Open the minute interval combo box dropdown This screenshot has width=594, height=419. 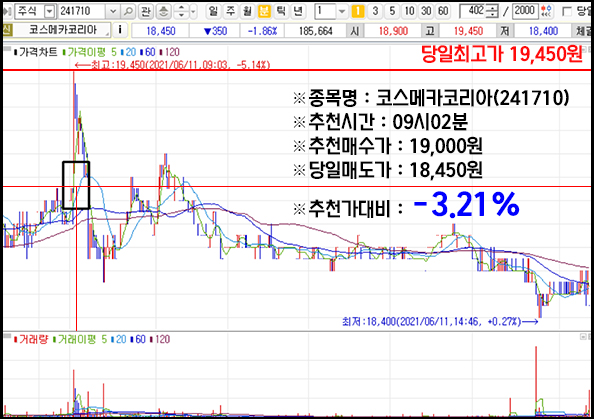tap(342, 11)
